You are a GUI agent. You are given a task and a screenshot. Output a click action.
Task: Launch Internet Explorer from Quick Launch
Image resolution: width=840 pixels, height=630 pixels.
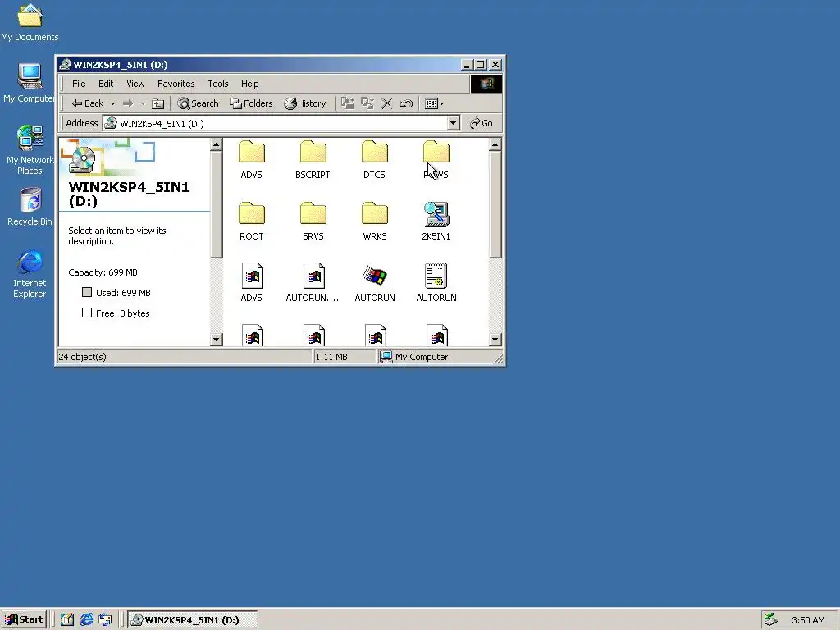86,620
